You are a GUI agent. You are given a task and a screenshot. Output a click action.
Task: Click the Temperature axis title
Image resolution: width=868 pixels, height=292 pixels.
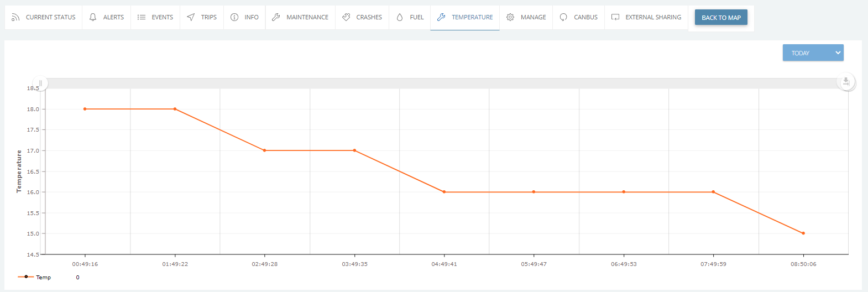coord(19,171)
